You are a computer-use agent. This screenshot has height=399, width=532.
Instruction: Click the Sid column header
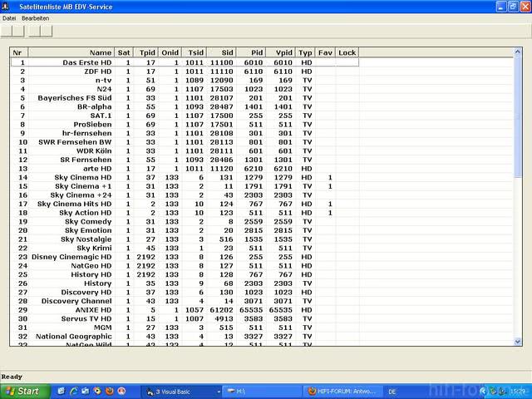pyautogui.click(x=221, y=52)
